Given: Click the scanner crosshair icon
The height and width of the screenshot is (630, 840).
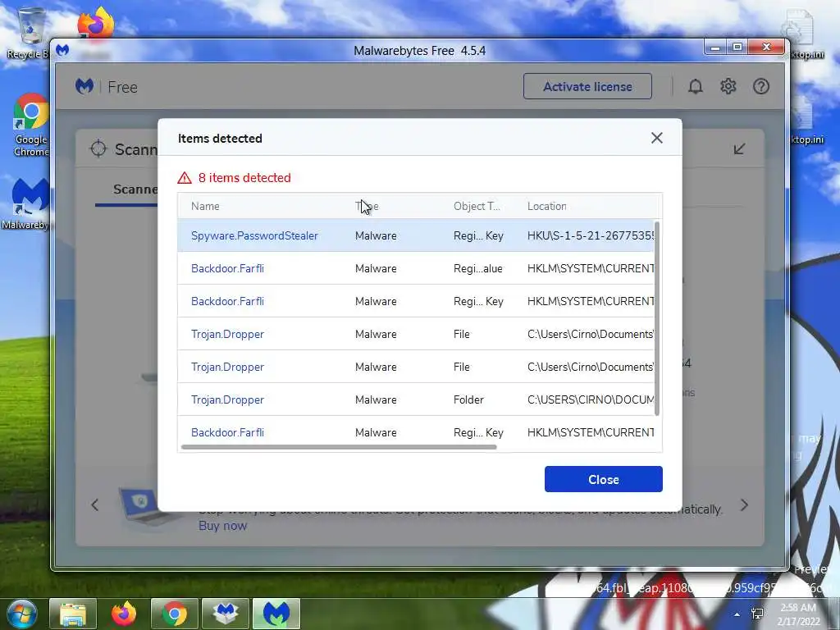Looking at the screenshot, I should pos(98,148).
